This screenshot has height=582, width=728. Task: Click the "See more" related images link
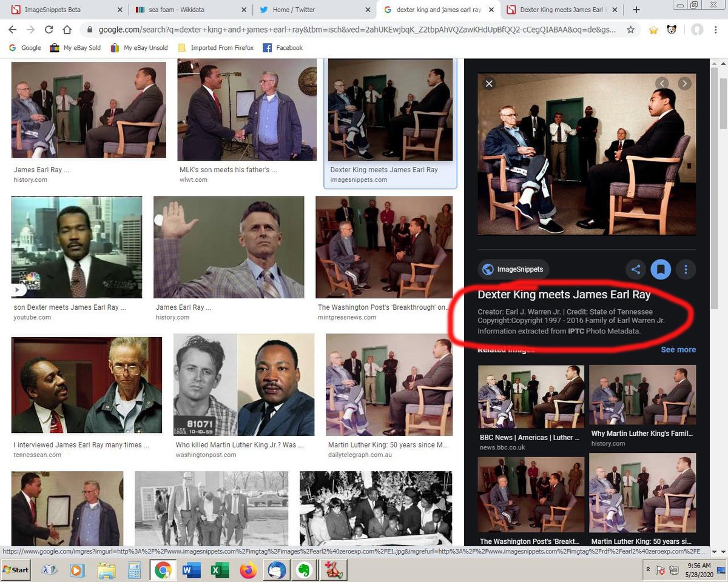(678, 349)
